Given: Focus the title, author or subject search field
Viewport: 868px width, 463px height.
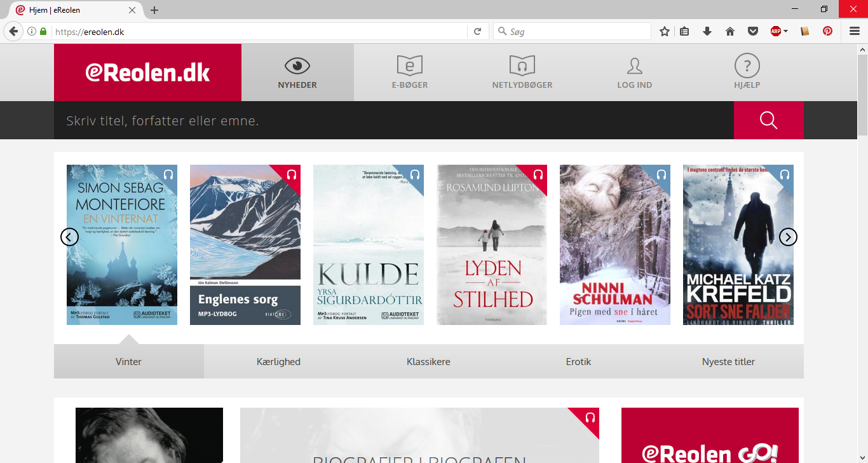Looking at the screenshot, I should (394, 120).
